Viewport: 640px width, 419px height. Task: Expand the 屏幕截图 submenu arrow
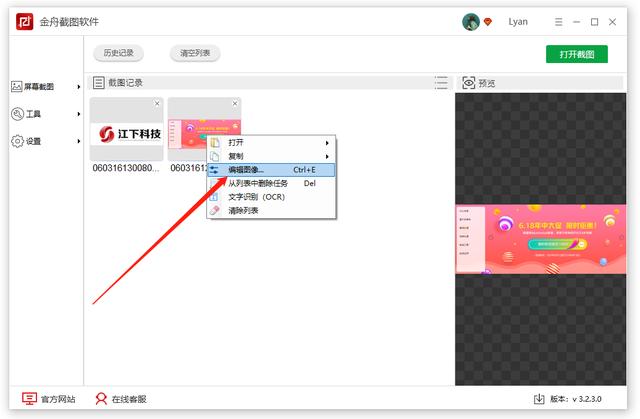pyautogui.click(x=78, y=86)
